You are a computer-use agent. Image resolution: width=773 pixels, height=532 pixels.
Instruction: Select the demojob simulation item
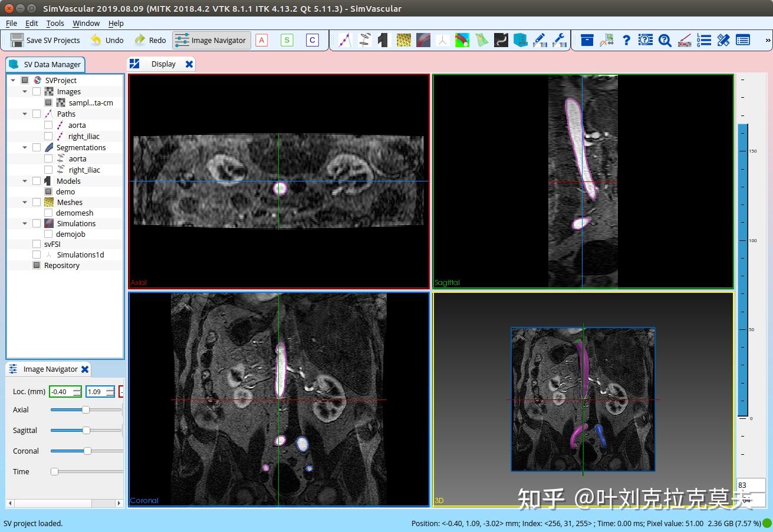tap(70, 234)
